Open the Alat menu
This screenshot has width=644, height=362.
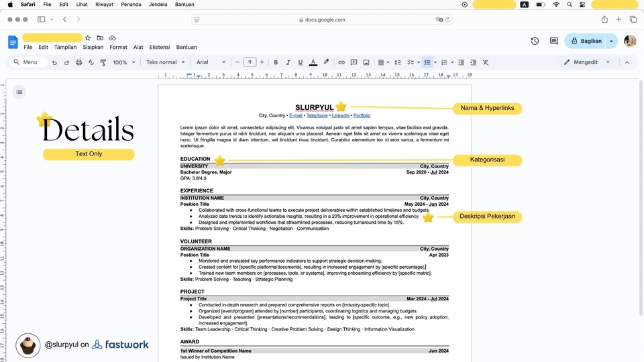[138, 47]
